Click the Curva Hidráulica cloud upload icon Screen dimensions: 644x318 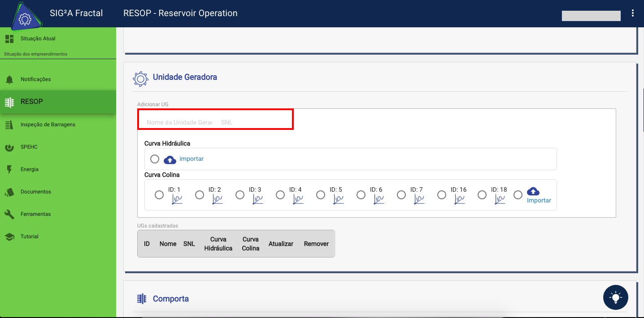[170, 159]
